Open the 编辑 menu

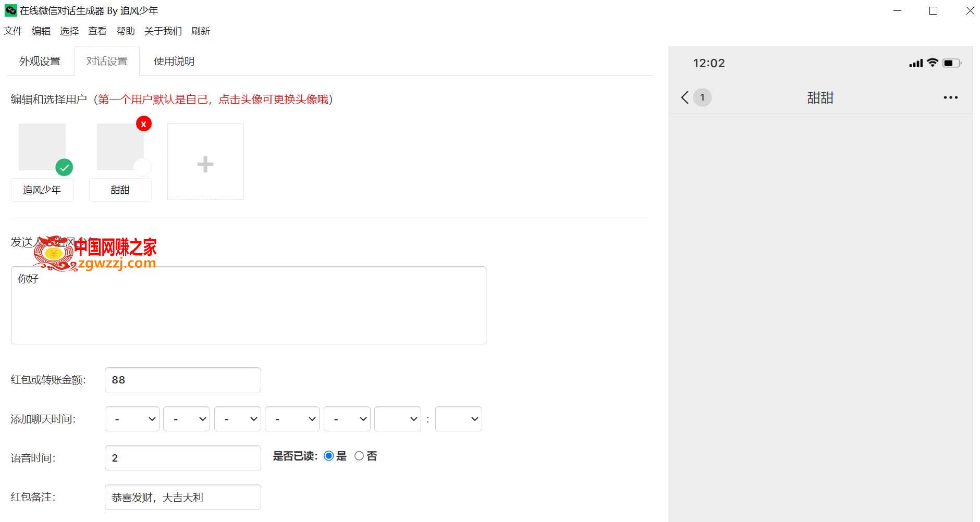click(x=41, y=31)
